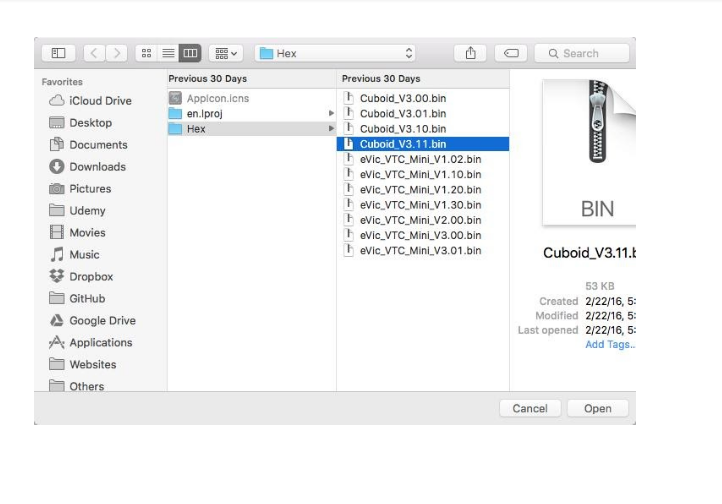Select the Hex folder row
Screen dimensions: 722x504
pyautogui.click(x=251, y=129)
